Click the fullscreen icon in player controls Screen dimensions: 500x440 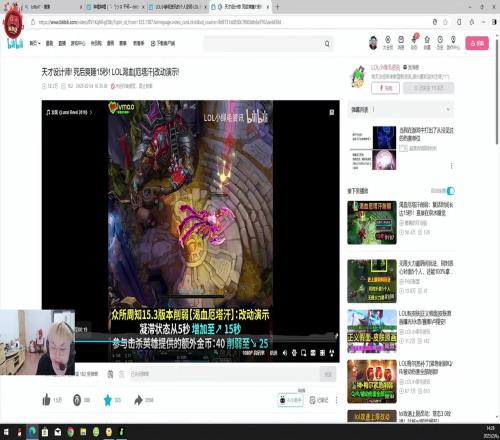(x=331, y=353)
